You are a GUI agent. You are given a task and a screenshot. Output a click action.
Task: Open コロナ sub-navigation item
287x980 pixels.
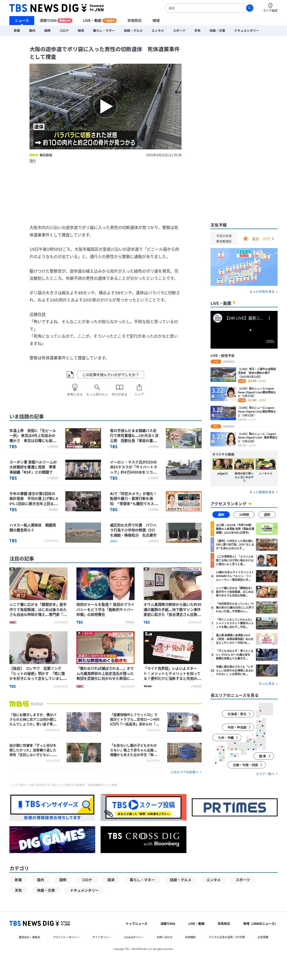point(64,30)
